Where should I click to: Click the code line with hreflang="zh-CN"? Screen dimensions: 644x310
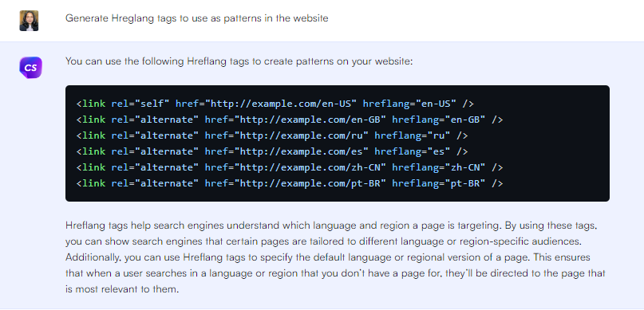click(x=290, y=167)
